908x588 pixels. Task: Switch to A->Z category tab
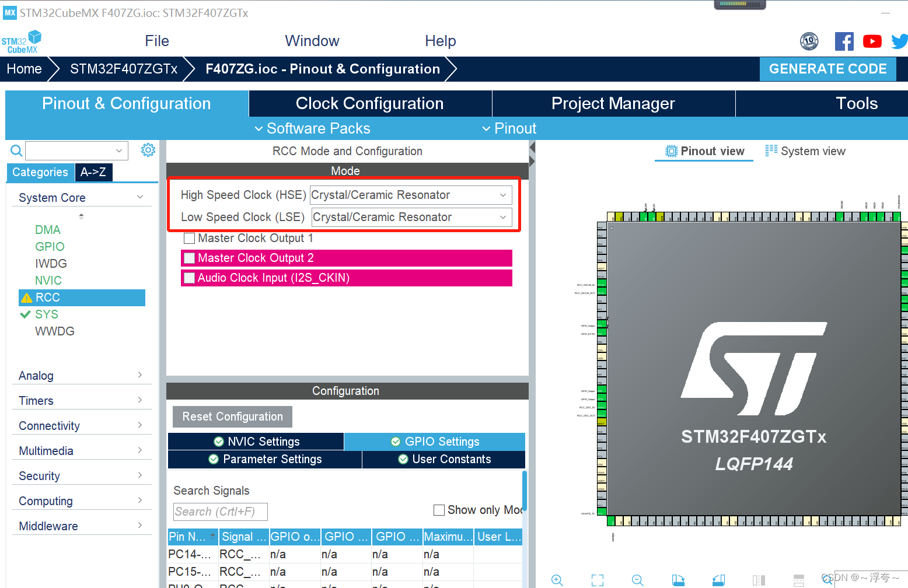coord(93,172)
